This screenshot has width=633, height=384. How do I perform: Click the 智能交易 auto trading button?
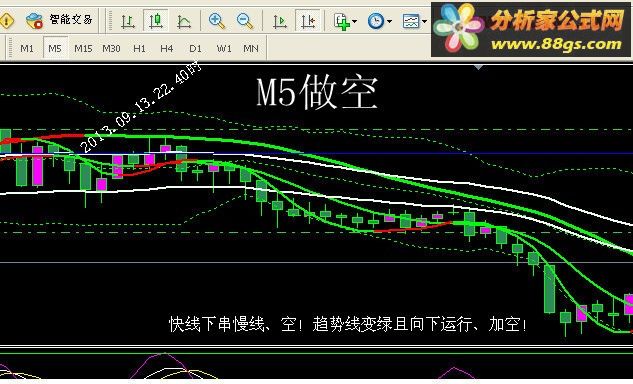pyautogui.click(x=59, y=19)
